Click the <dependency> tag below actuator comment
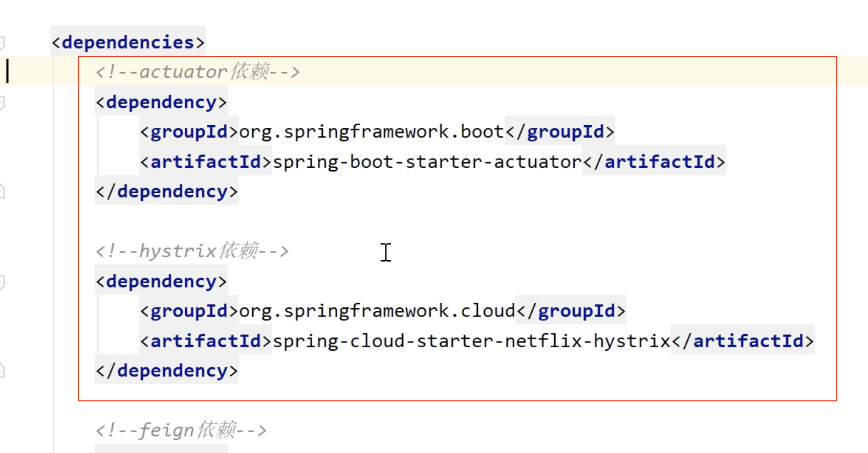868x453 pixels. click(161, 102)
